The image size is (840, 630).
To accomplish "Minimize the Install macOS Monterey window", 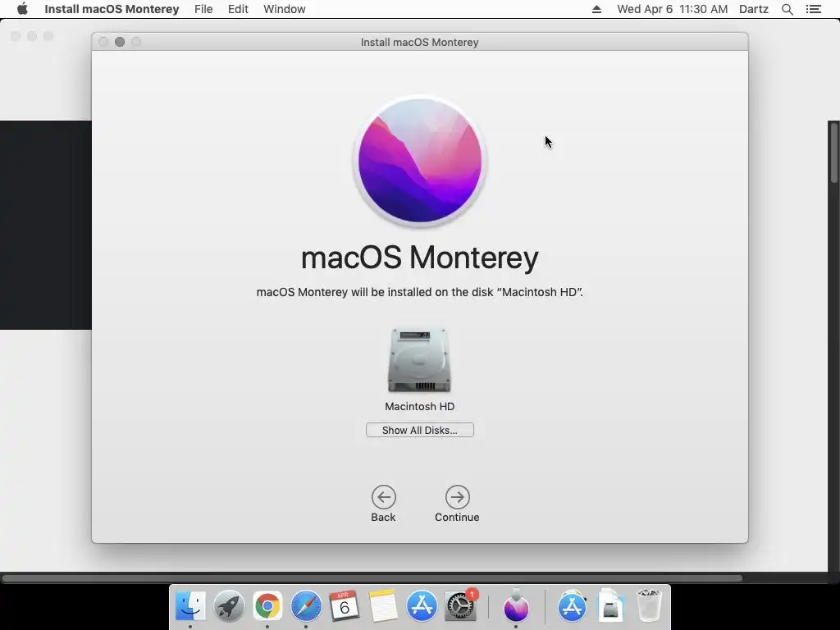I will (x=120, y=42).
